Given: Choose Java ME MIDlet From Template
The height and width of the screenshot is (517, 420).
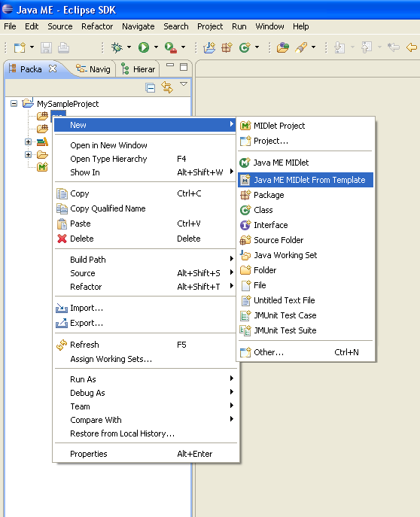Looking at the screenshot, I should click(306, 180).
